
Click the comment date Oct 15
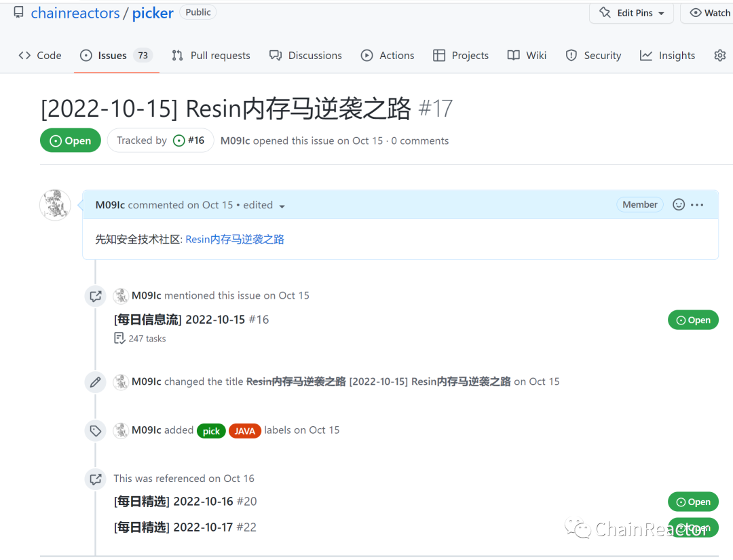217,205
